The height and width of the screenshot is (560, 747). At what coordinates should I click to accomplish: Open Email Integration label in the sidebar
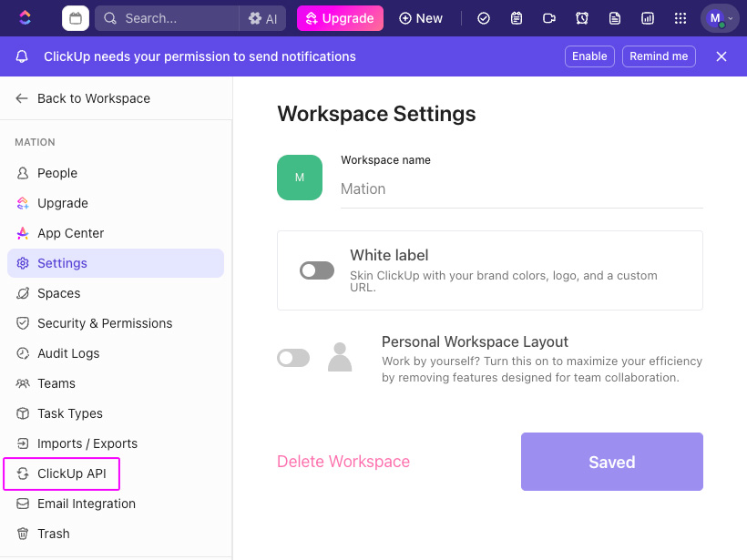(x=87, y=504)
